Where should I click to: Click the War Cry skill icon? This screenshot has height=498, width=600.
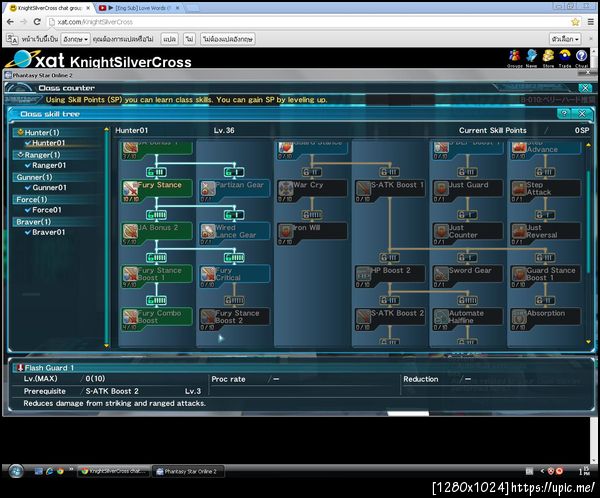tap(286, 188)
